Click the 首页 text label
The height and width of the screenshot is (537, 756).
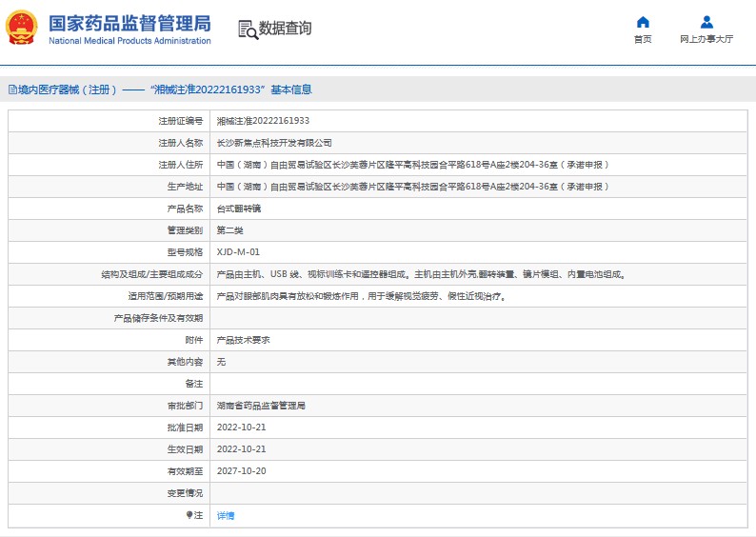pyautogui.click(x=643, y=39)
